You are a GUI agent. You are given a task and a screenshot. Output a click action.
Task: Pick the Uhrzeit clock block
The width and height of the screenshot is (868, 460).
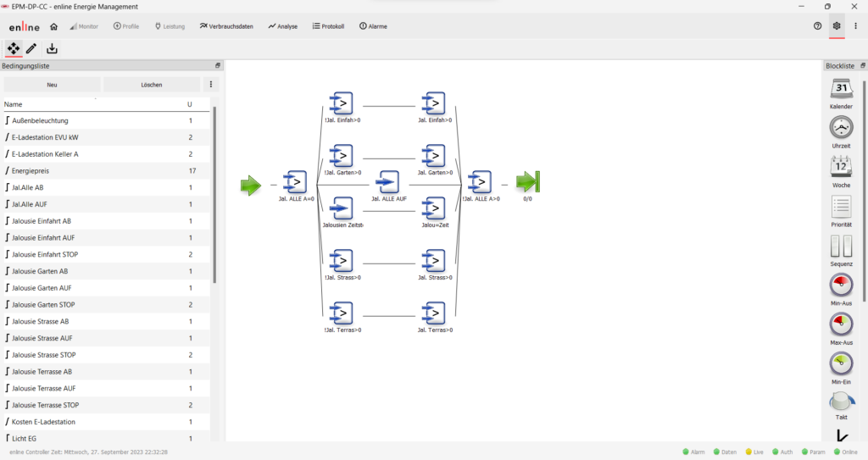[x=841, y=127]
